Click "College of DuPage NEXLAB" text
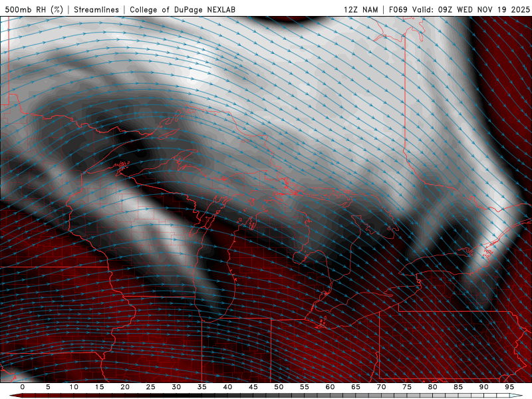Viewport: 532px width, 399px height. [182, 9]
